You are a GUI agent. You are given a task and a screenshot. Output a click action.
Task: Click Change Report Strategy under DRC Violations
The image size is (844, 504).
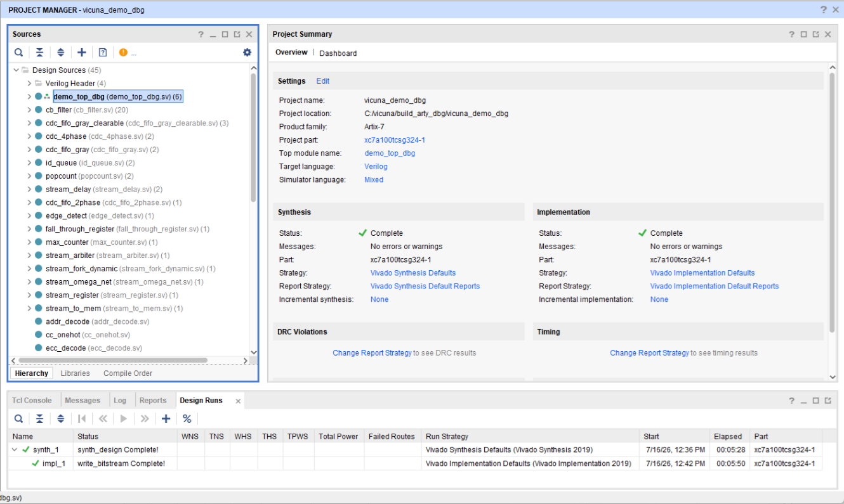click(x=372, y=353)
